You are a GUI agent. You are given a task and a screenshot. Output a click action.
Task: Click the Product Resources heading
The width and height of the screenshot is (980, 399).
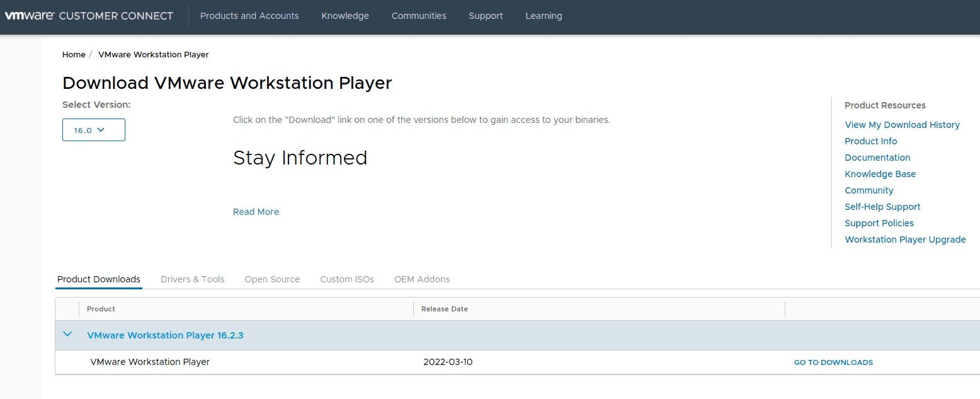pyautogui.click(x=885, y=105)
